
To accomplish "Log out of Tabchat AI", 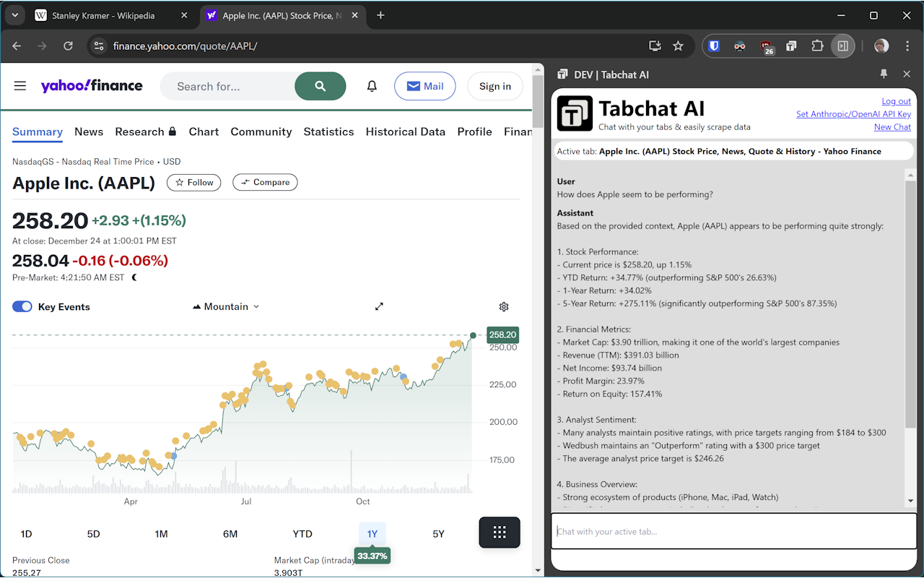I will (896, 101).
